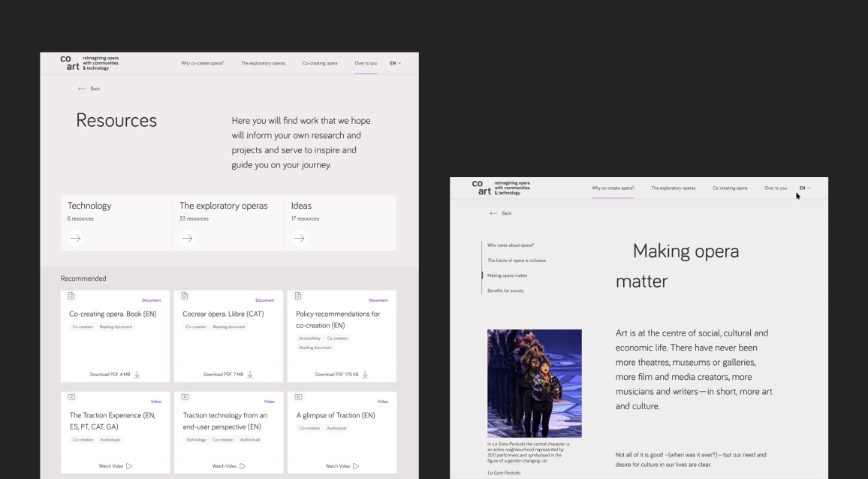This screenshot has height=479, width=868.
Task: Open EN language dropdown in left window
Action: pos(394,63)
